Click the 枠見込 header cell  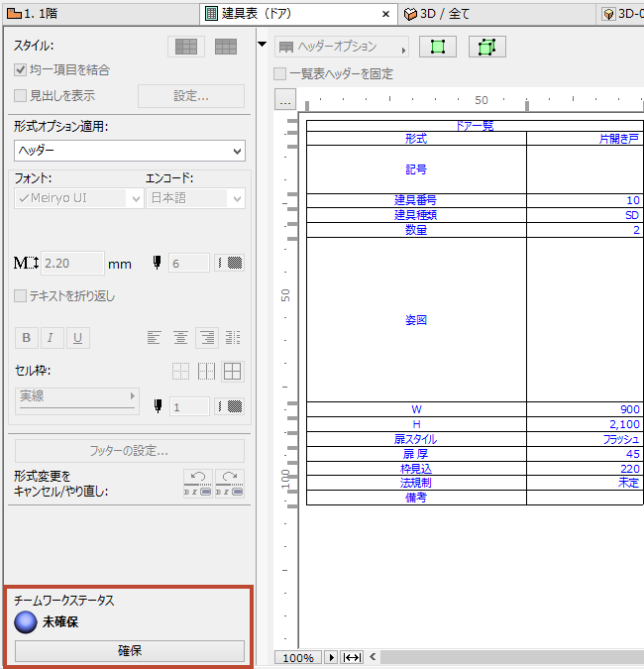pos(416,469)
